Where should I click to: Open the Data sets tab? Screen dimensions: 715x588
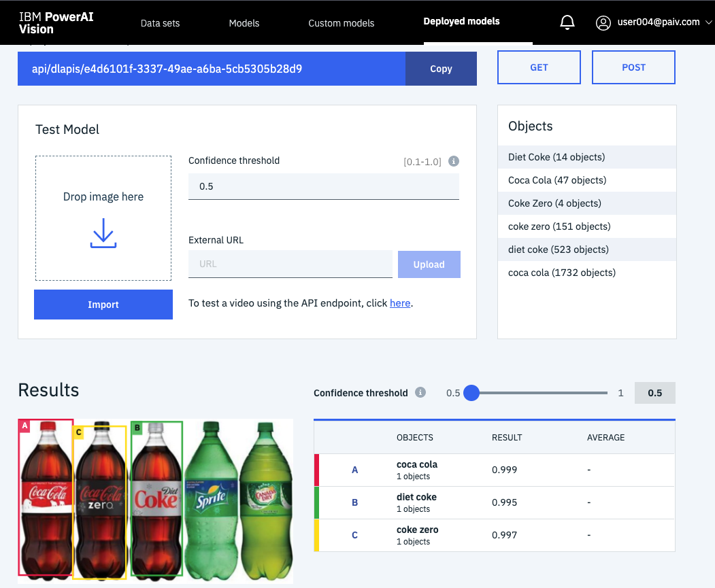click(160, 23)
